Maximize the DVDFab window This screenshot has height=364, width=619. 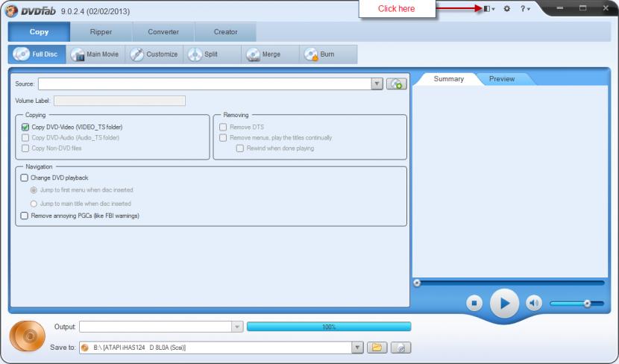[583, 8]
